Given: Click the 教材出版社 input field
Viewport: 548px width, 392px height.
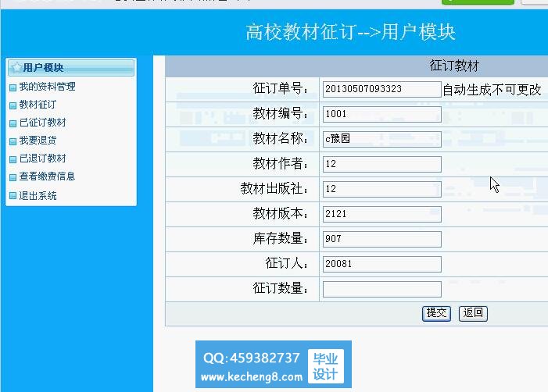Looking at the screenshot, I should point(382,189).
